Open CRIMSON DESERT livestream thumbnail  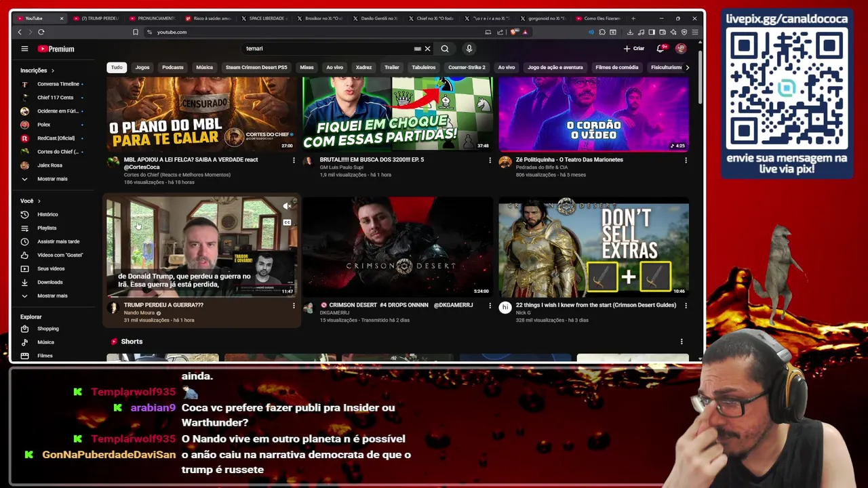coord(397,247)
